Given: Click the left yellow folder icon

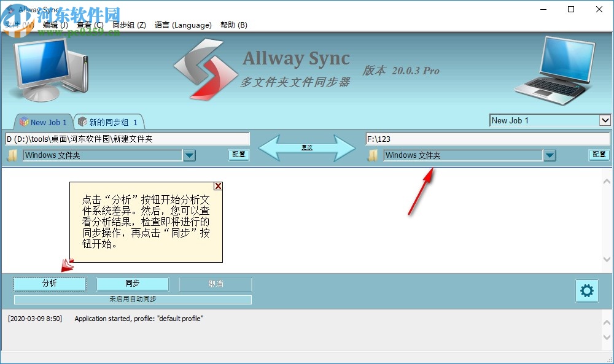Looking at the screenshot, I should tap(11, 155).
